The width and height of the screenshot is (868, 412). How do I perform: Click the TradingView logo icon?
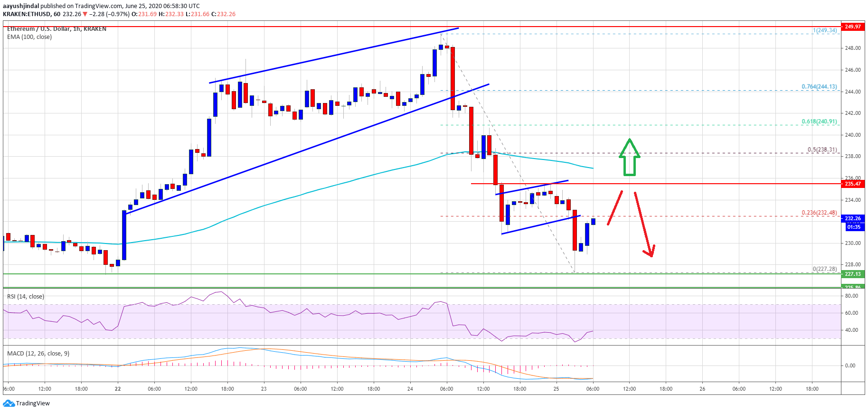(x=9, y=403)
